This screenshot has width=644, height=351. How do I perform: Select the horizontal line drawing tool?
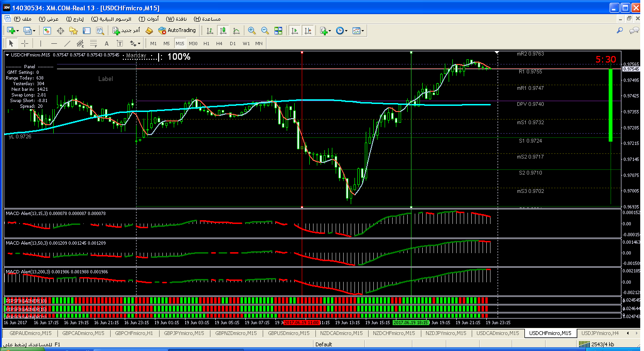point(54,43)
